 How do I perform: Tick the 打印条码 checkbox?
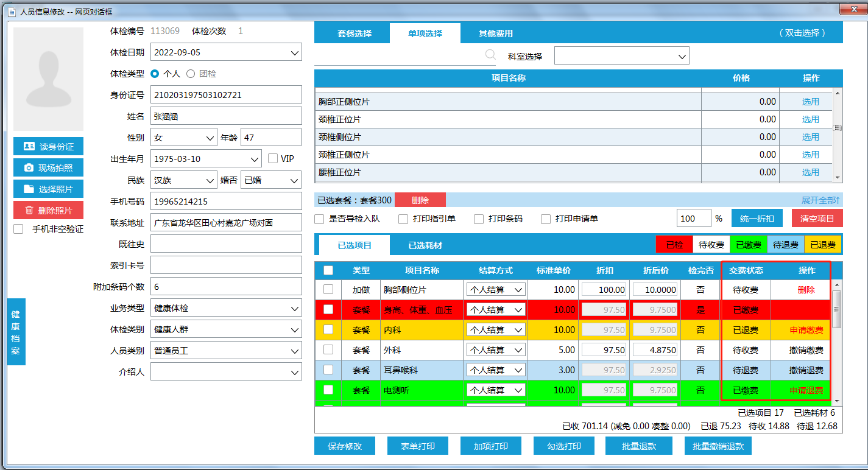(479, 219)
